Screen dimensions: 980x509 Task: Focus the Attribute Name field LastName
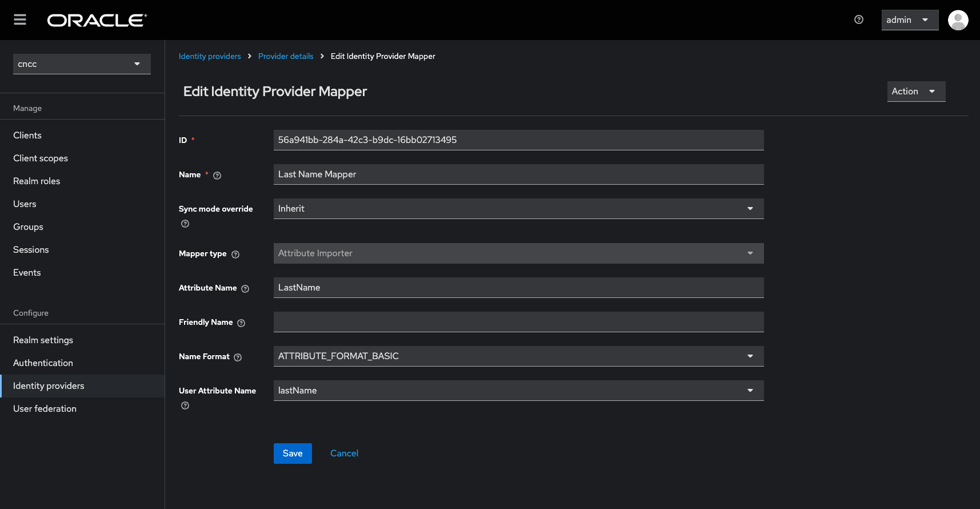(518, 288)
